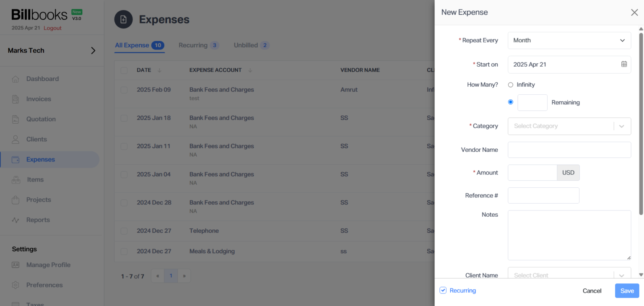Switch to the Unbilled tab

click(247, 45)
